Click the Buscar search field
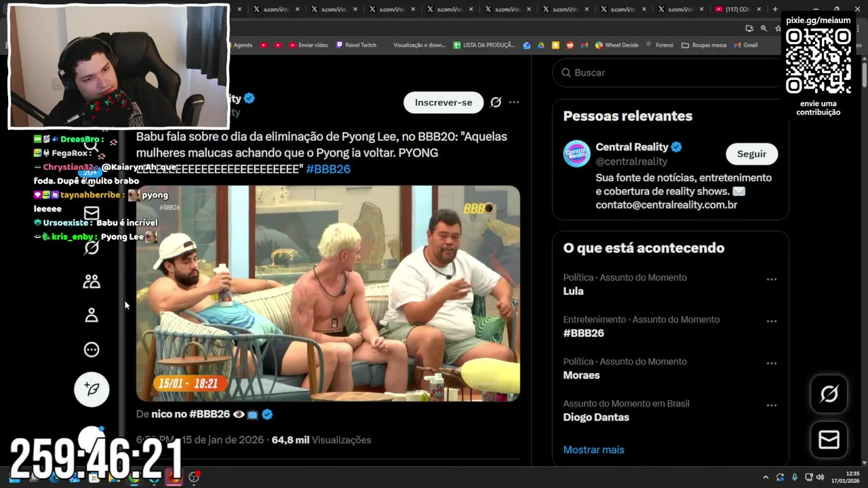The width and height of the screenshot is (868, 488). coord(670,73)
